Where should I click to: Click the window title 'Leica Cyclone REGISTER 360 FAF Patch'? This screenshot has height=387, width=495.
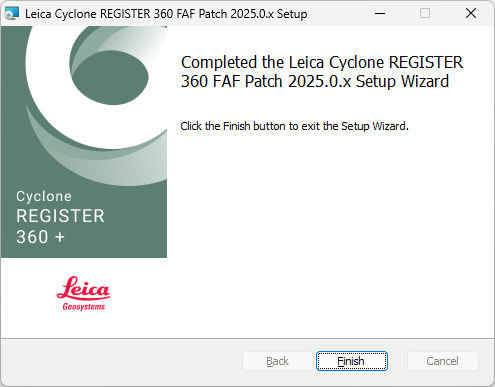(166, 14)
